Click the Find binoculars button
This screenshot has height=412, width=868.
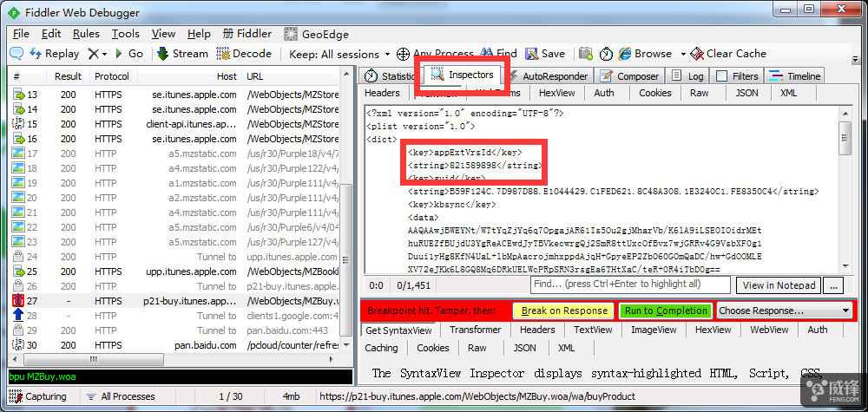[499, 54]
